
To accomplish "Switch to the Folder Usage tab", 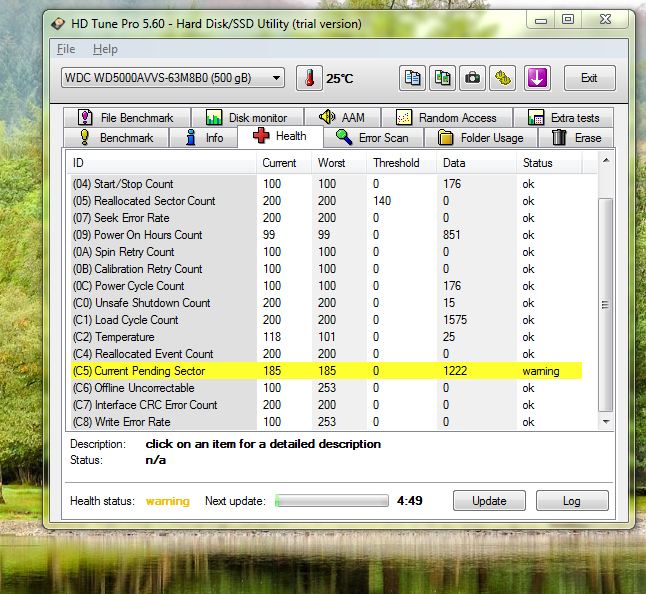I will [x=481, y=138].
